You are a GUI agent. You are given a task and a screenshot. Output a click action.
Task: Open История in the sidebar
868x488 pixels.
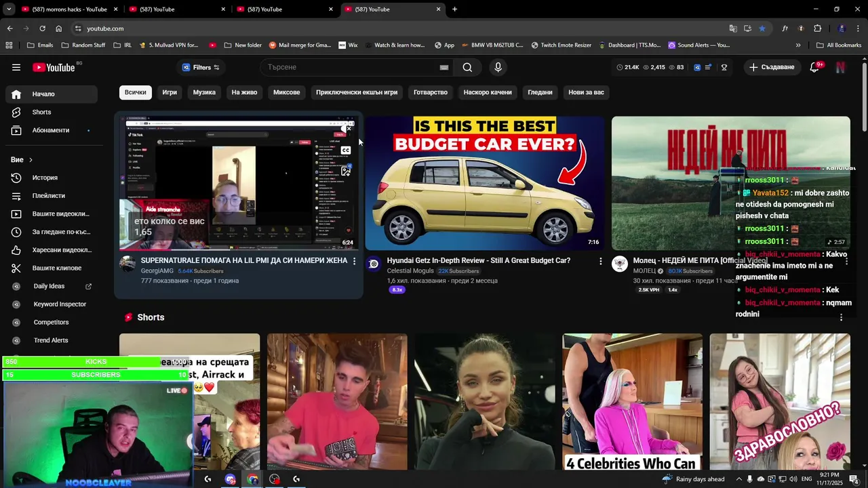click(x=51, y=178)
